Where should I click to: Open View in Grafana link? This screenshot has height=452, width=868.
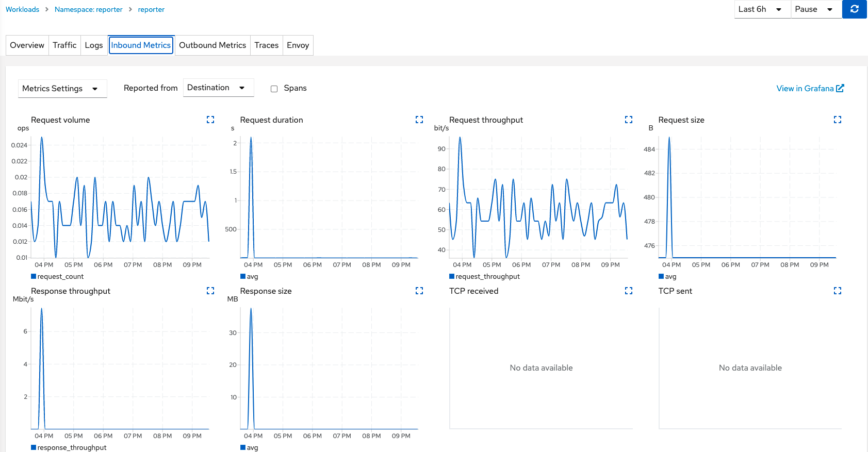[810, 89]
